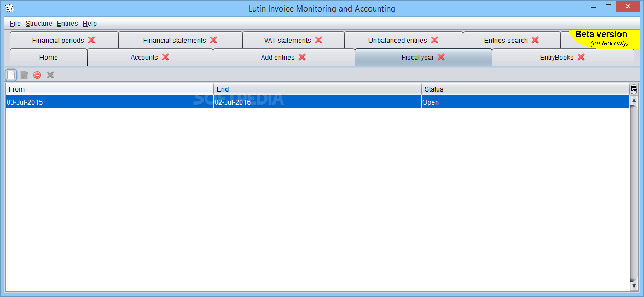Open the File menu
Image resolution: width=644 pixels, height=297 pixels.
(15, 24)
